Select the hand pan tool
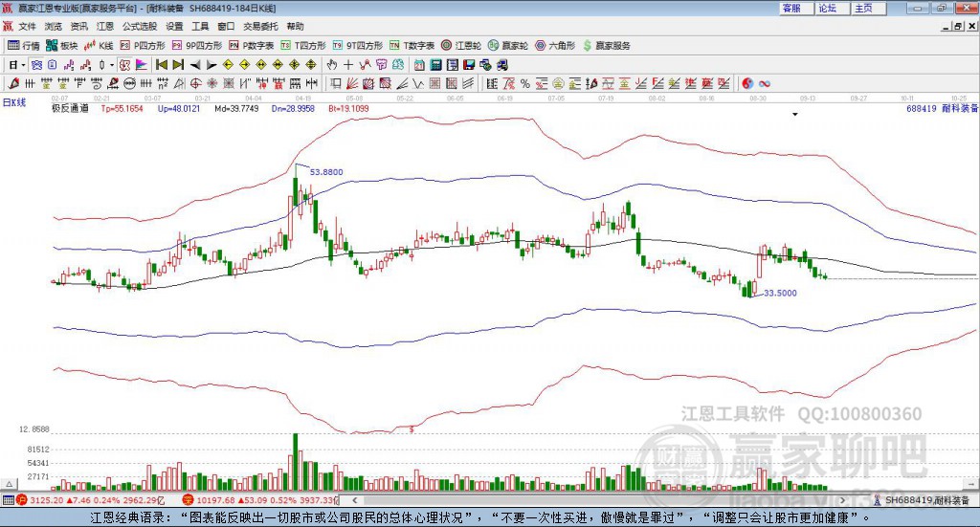 (332, 65)
